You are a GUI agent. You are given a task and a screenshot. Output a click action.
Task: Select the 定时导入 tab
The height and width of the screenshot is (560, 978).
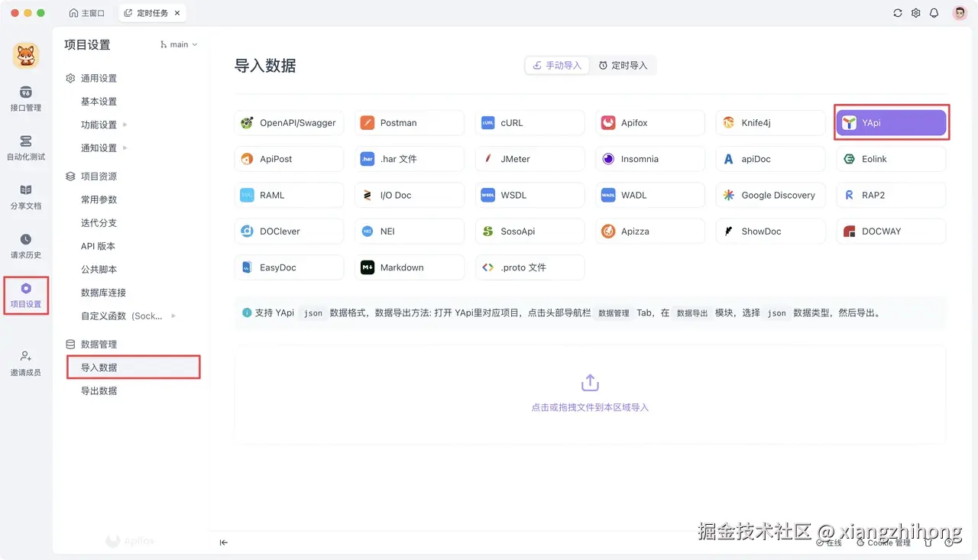click(623, 66)
